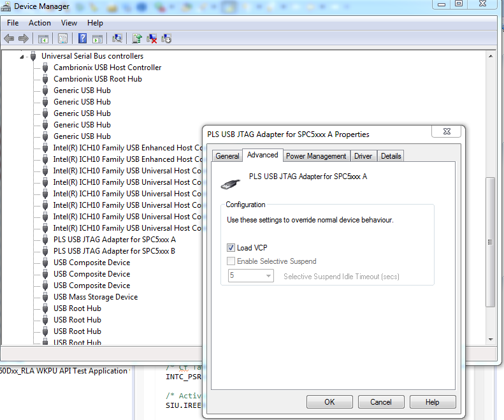Click the Cancel button

381,402
